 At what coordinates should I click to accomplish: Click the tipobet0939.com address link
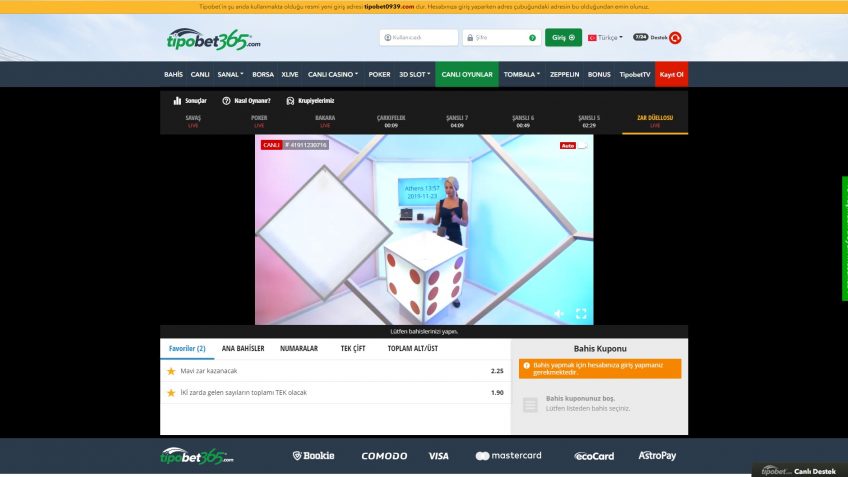[x=389, y=7]
